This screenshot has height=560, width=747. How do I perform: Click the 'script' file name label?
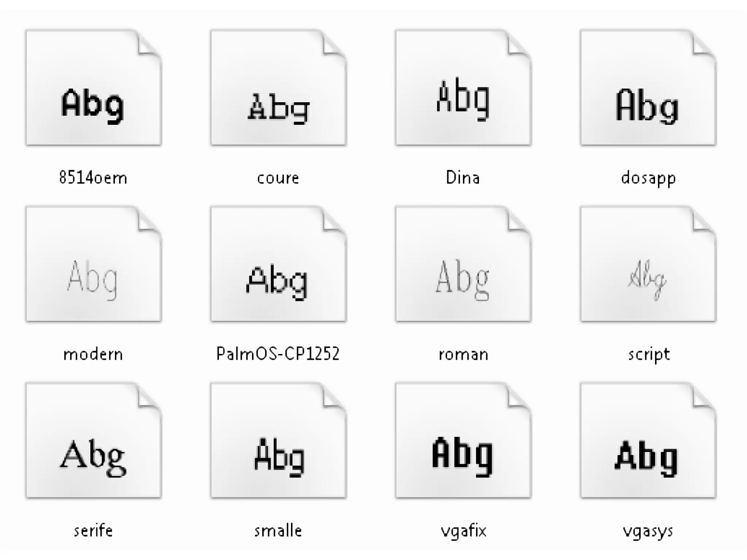click(649, 355)
